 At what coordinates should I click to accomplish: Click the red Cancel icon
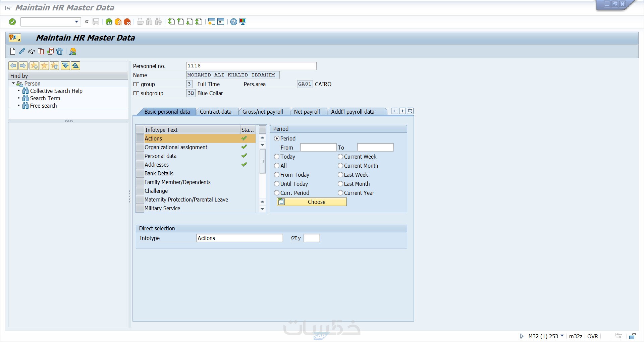pyautogui.click(x=127, y=22)
